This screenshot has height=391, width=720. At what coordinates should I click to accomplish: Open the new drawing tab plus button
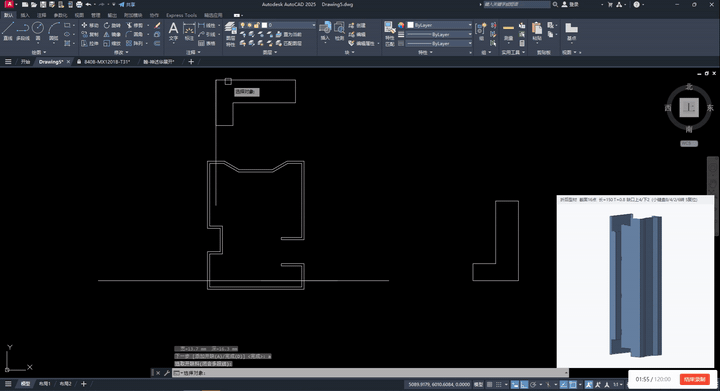(x=191, y=62)
